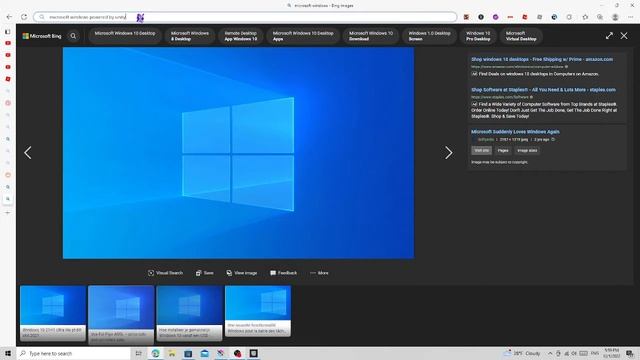Click the purple circular extension icon in toolbar
This screenshot has height=360, width=640.
496,17
